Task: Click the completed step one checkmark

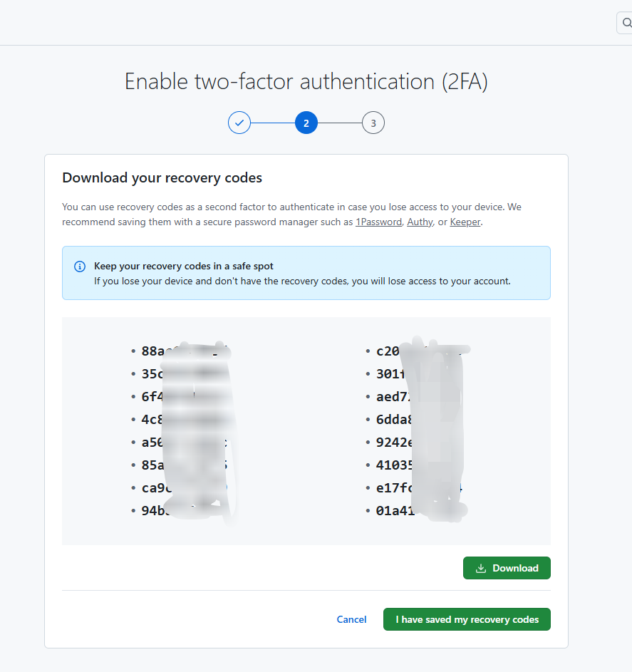Action: [239, 123]
